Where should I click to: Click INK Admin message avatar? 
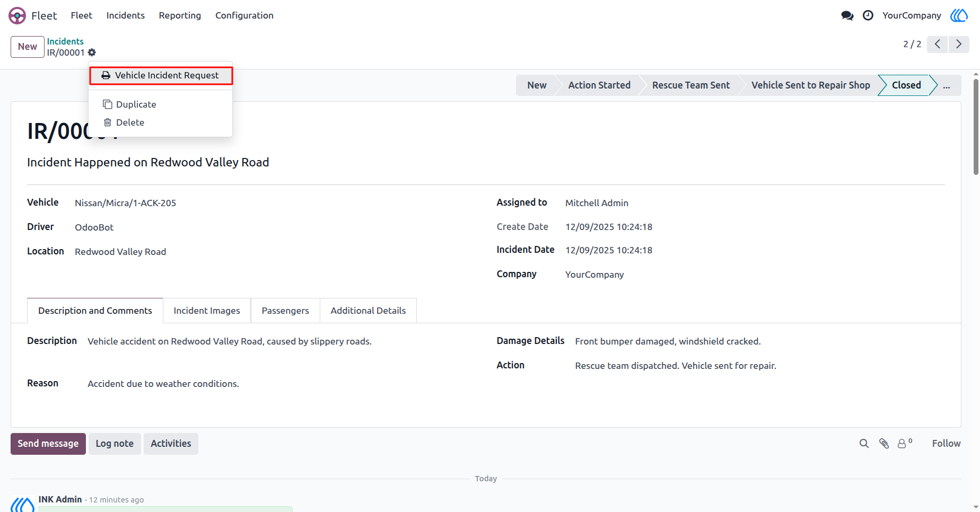tap(23, 504)
